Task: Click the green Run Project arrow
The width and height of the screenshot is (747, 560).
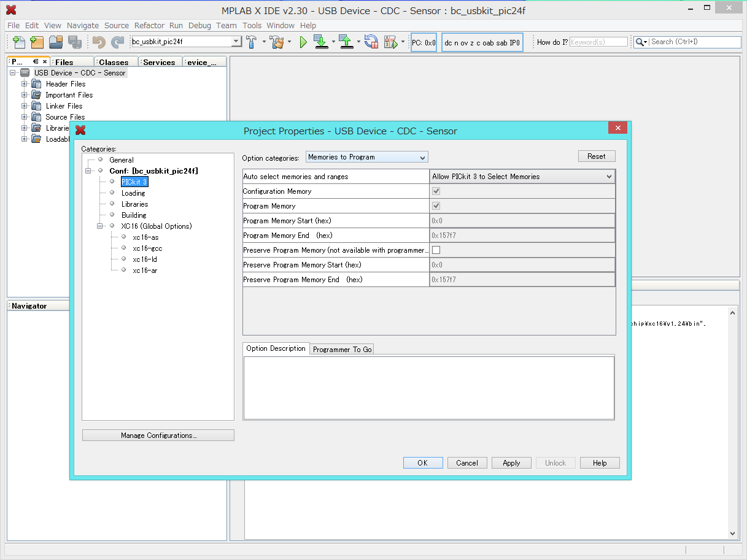Action: click(x=303, y=42)
